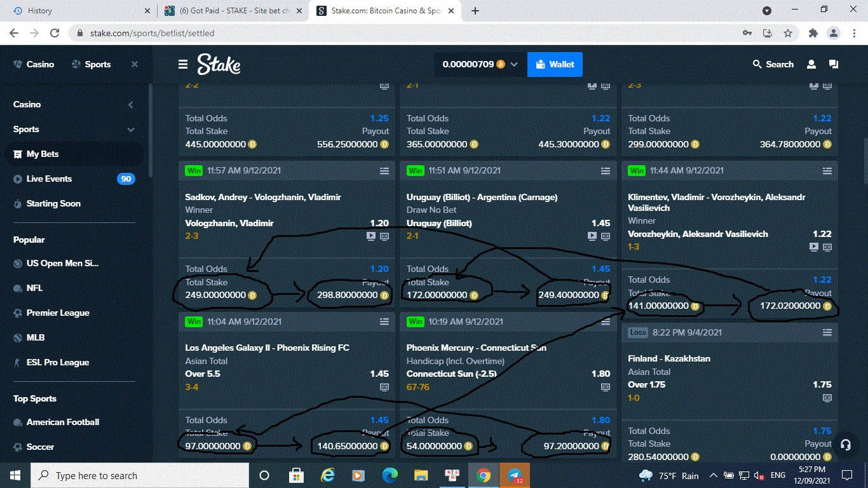Open saved passwords key icon
The width and height of the screenshot is (868, 488).
748,33
